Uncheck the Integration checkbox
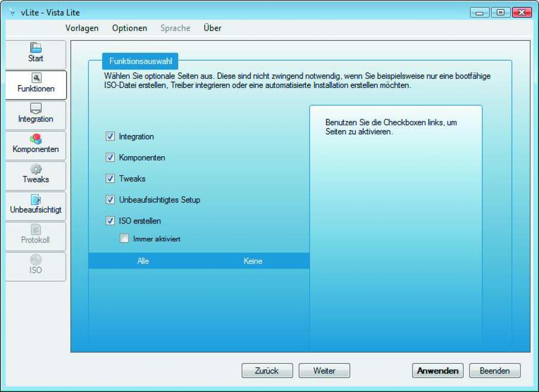 click(x=110, y=136)
